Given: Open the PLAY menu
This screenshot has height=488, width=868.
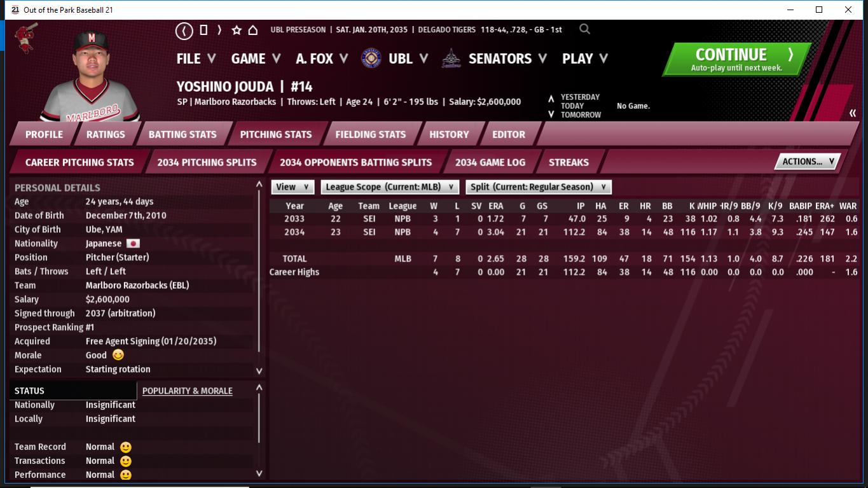Looking at the screenshot, I should [x=585, y=59].
